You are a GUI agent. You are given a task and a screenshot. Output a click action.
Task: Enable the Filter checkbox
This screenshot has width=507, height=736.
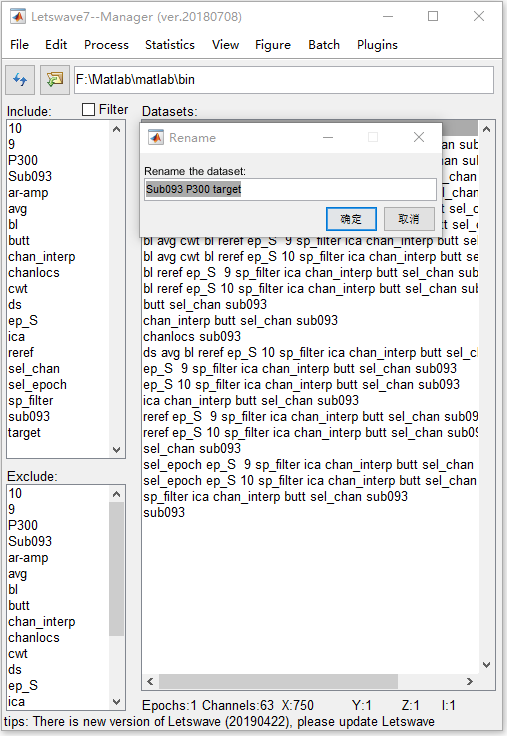point(88,109)
